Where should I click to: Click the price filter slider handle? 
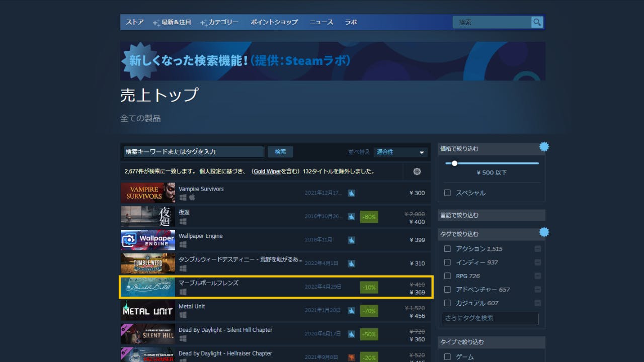tap(454, 163)
